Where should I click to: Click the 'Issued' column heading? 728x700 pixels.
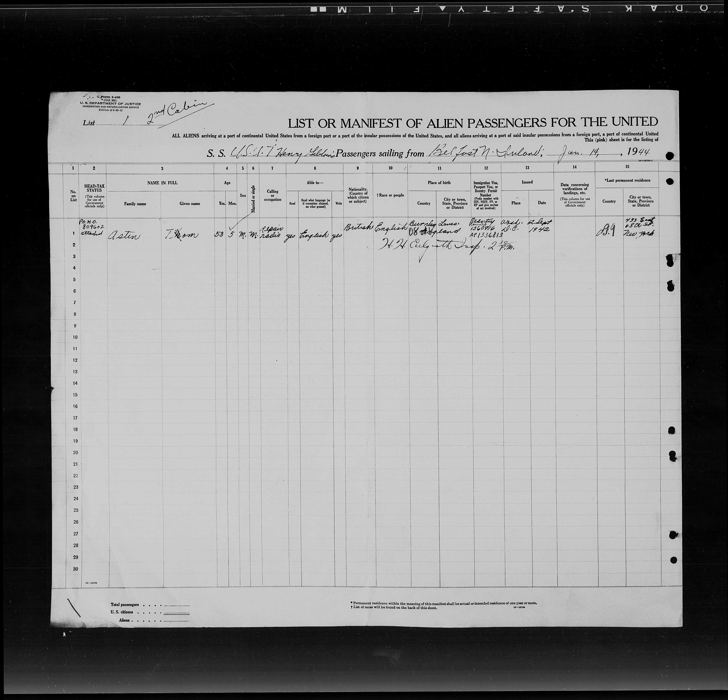click(527, 182)
